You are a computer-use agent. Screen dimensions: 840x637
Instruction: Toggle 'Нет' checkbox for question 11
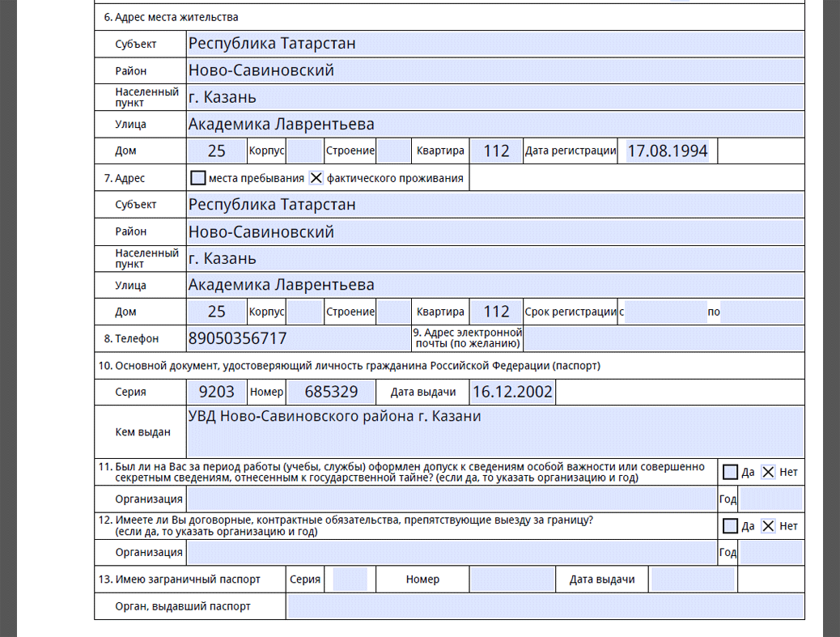pos(768,472)
